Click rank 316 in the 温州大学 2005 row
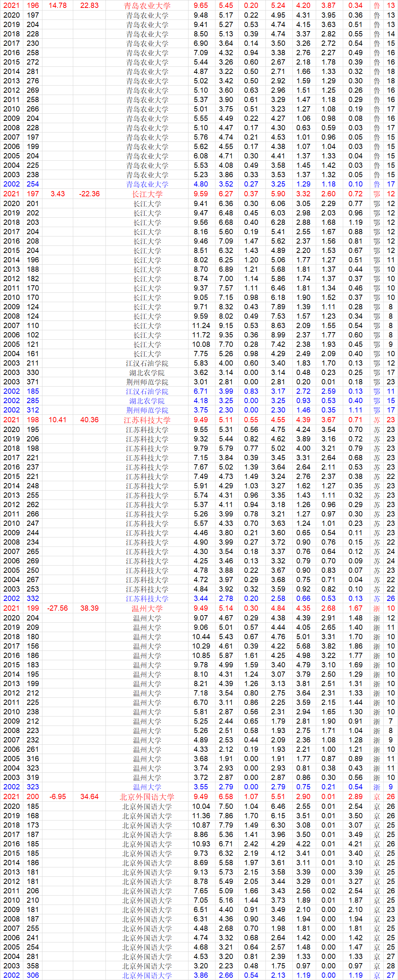 [x=33, y=759]
